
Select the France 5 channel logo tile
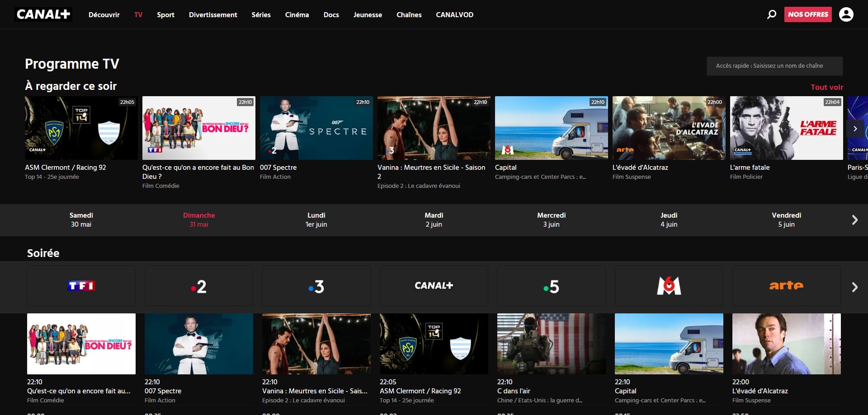pyautogui.click(x=552, y=286)
